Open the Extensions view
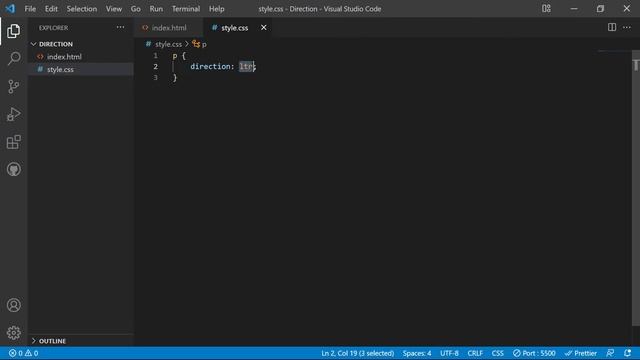The height and width of the screenshot is (360, 640). [13, 142]
